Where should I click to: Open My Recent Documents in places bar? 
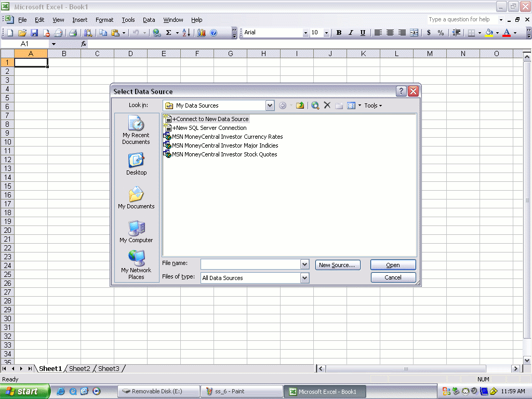(x=136, y=131)
